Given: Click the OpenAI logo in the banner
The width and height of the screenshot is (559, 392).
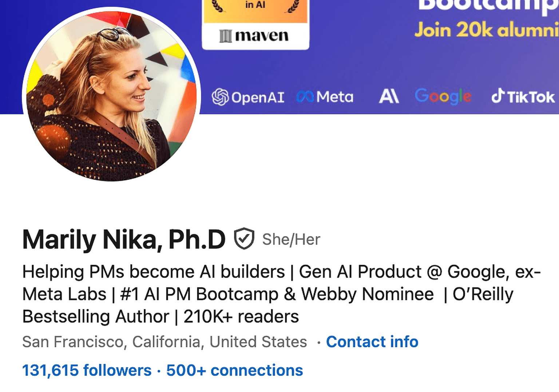Looking at the screenshot, I should (248, 97).
